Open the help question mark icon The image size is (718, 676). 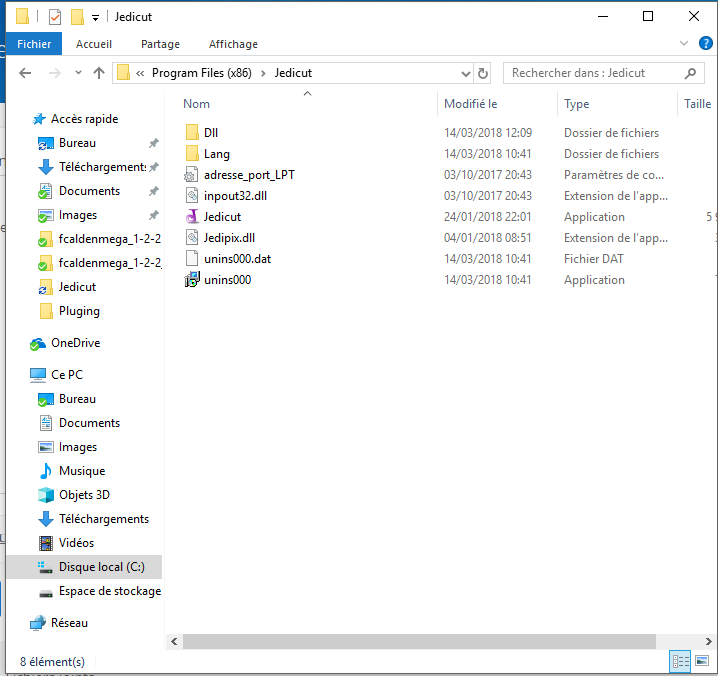coord(705,44)
